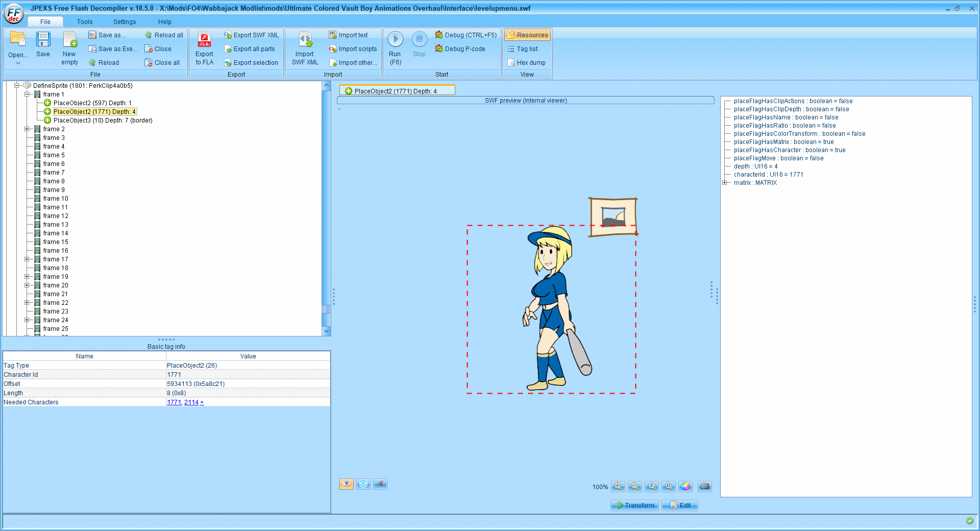Screen dimensions: 980x531
Task: Click the Transform button
Action: click(x=634, y=505)
